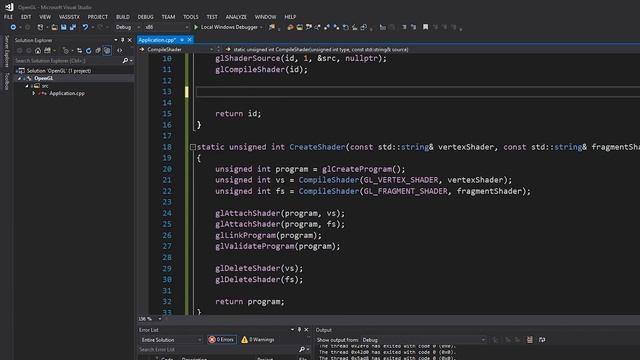
Task: Click the Home icon in Solution Explorer
Action: (x=38, y=51)
